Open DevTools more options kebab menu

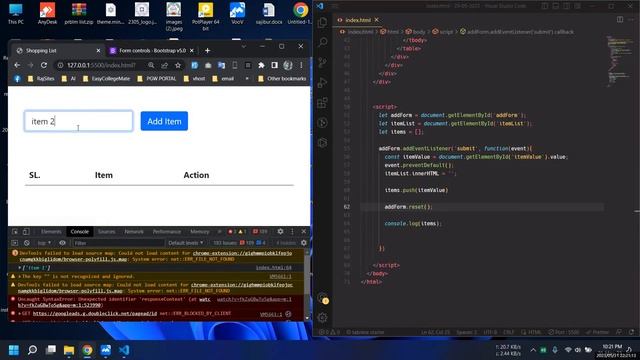[x=292, y=231]
